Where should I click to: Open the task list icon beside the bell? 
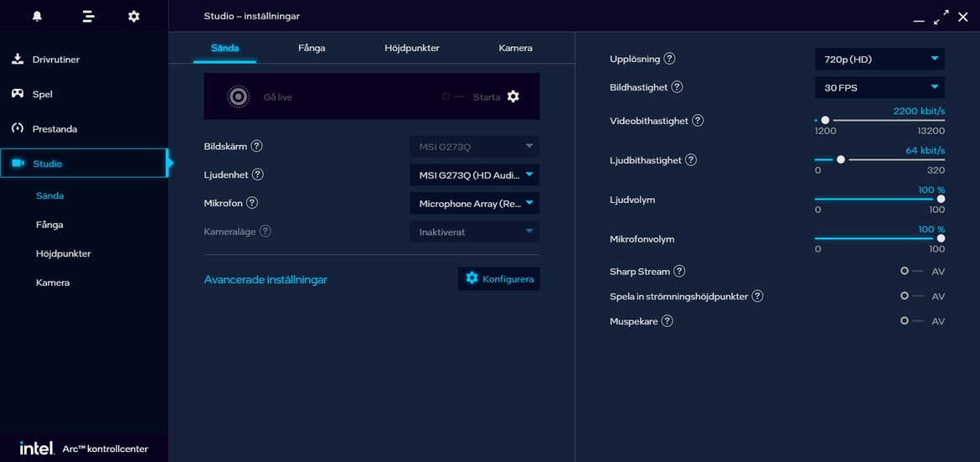[89, 16]
